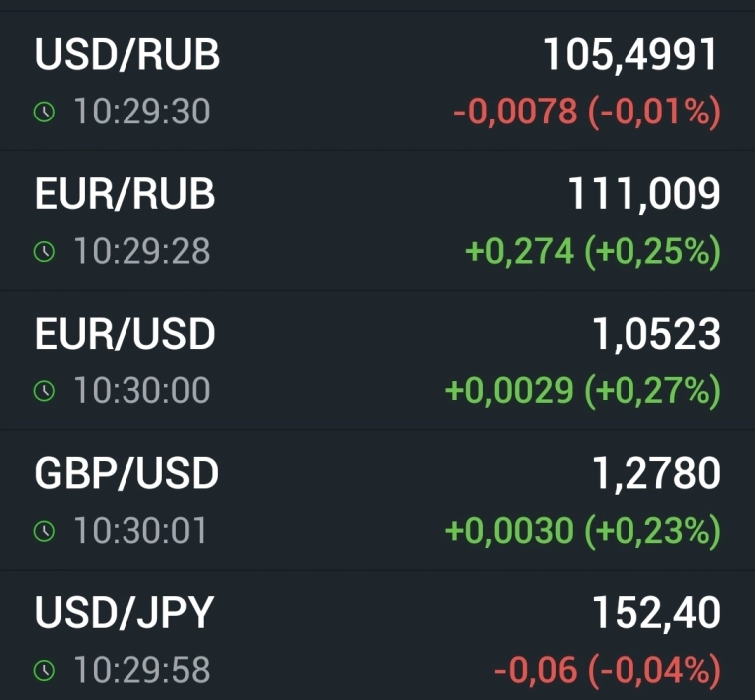Image resolution: width=755 pixels, height=700 pixels.
Task: Open the EUR/RUB currency pair
Action: point(126,194)
